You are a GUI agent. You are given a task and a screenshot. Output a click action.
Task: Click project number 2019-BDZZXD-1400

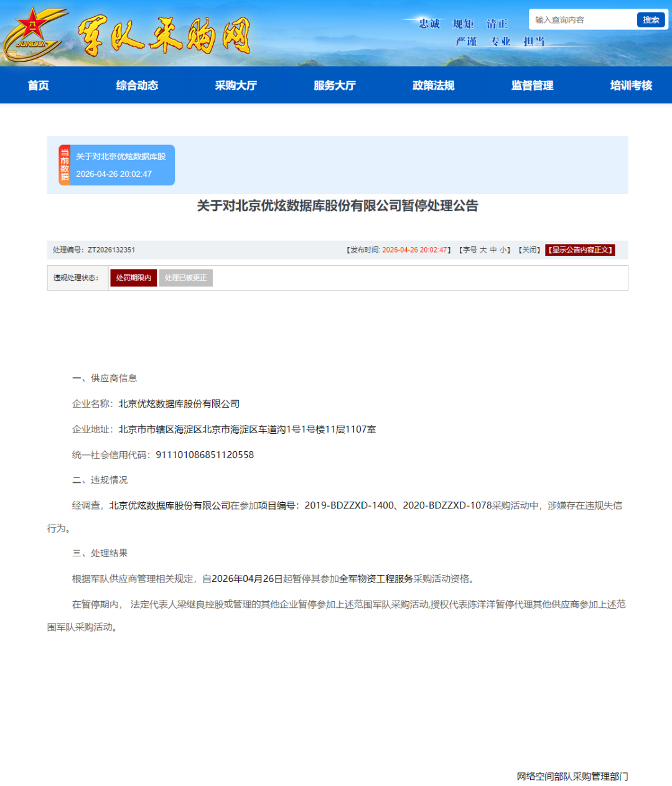coord(349,505)
